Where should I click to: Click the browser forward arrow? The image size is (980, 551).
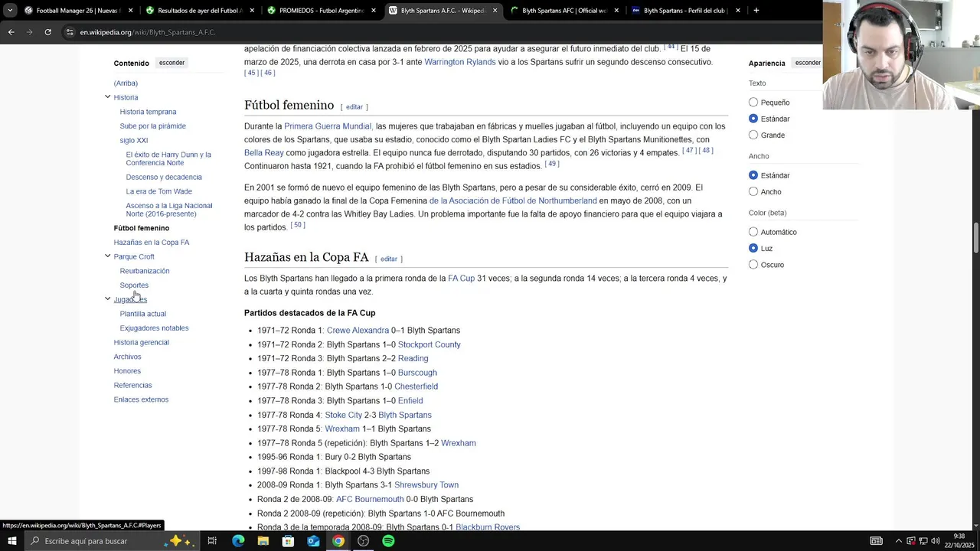[29, 32]
